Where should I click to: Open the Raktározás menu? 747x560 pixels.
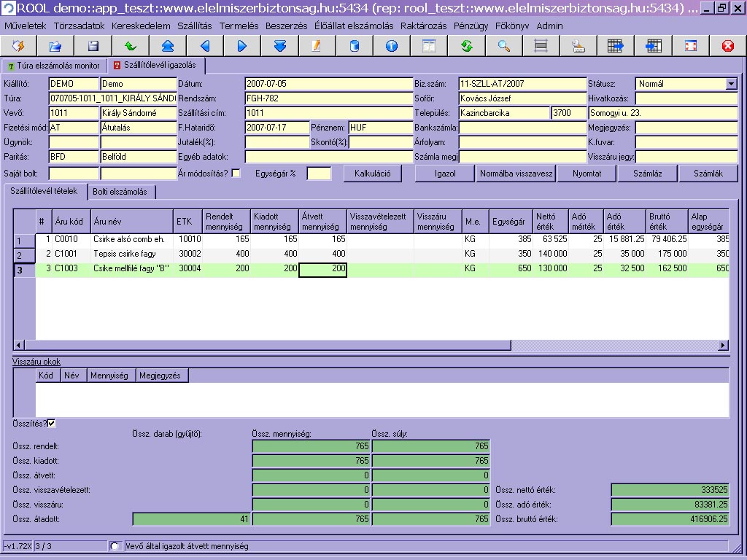(424, 26)
